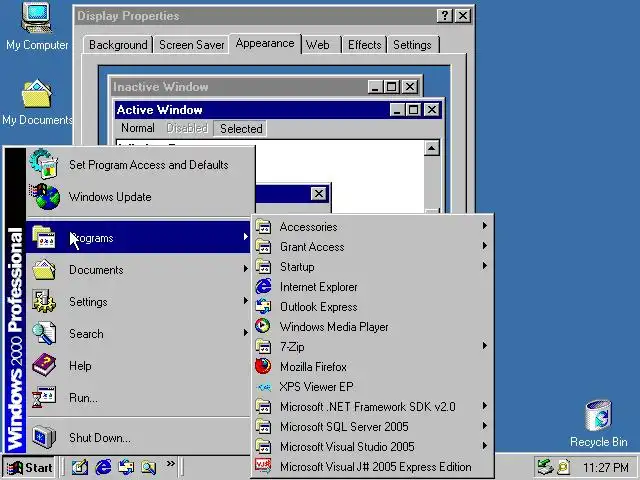Click Normal menu item in preview window
Screen dimensions: 640x480
pyautogui.click(x=138, y=128)
